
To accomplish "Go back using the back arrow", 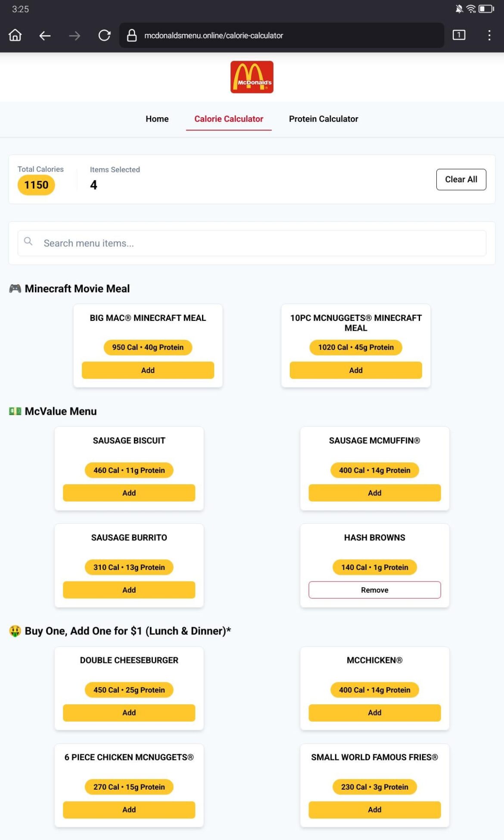I will (45, 35).
